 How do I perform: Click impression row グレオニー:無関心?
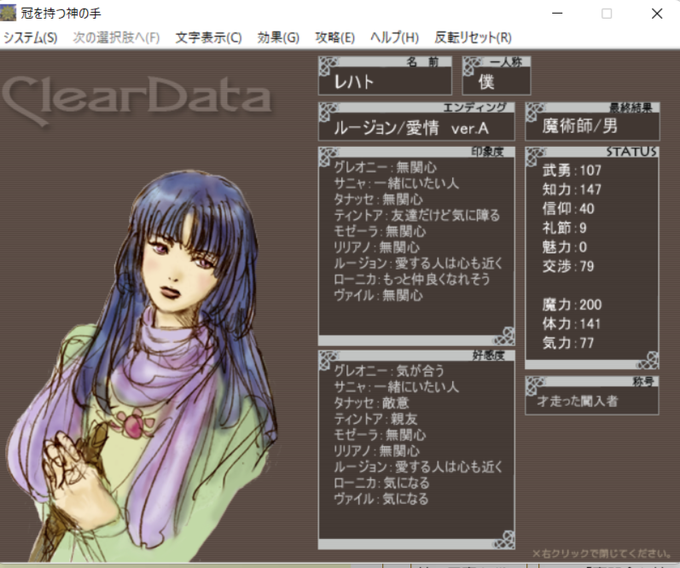pyautogui.click(x=385, y=167)
